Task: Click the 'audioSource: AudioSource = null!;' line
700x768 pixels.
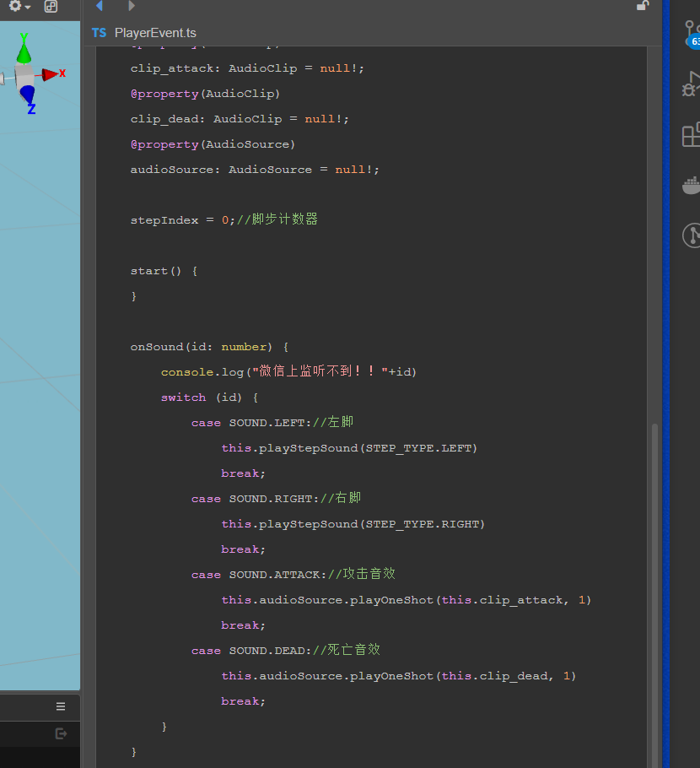Action: [x=255, y=170]
